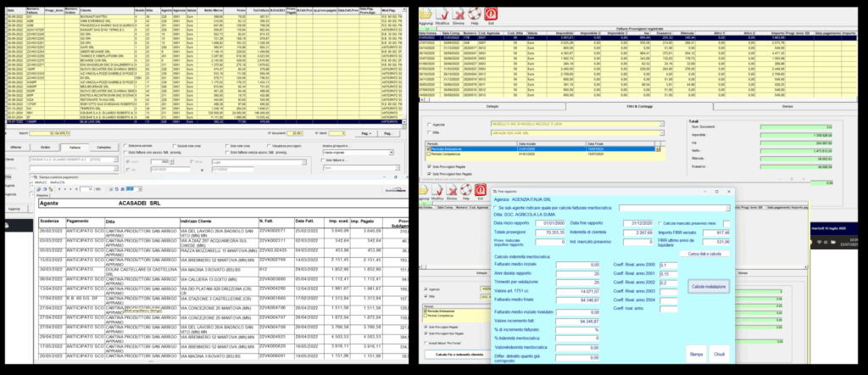Viewport: 868px width, 375px height.
Task: Toggle Solo fatture con assoc. fatt. provvig. checkbox
Action: pos(125,153)
